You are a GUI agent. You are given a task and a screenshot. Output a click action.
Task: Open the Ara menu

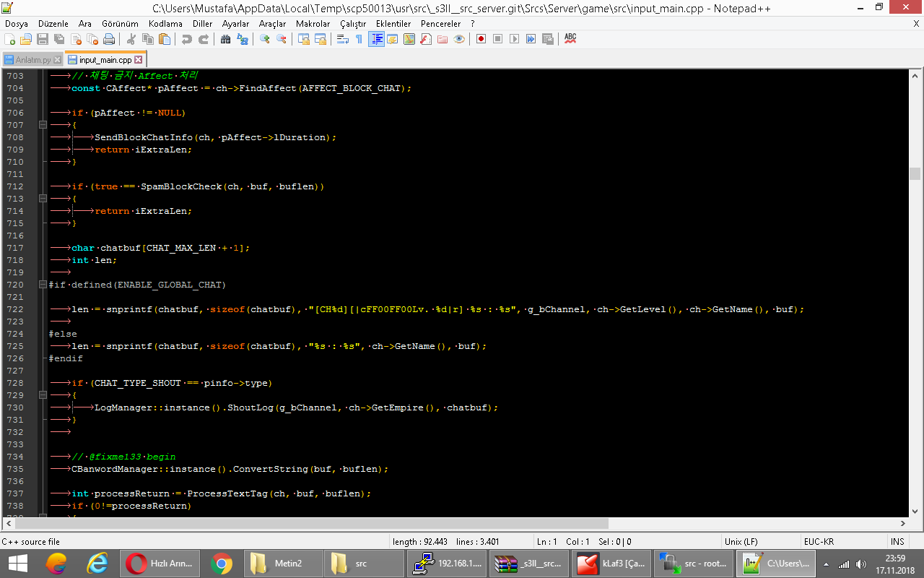pos(85,24)
